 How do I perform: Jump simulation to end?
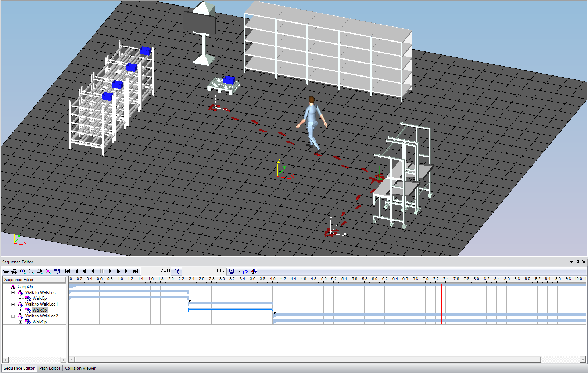point(136,271)
